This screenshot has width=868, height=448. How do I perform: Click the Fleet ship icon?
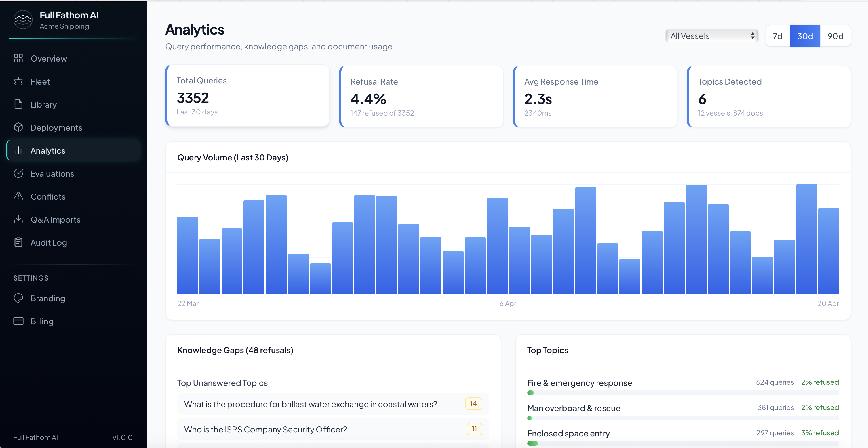coord(18,81)
